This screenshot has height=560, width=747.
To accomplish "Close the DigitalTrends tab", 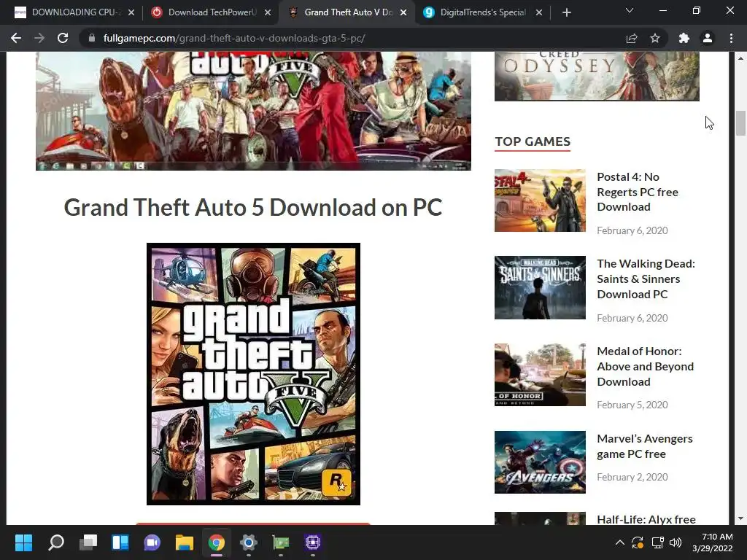I will tap(539, 12).
